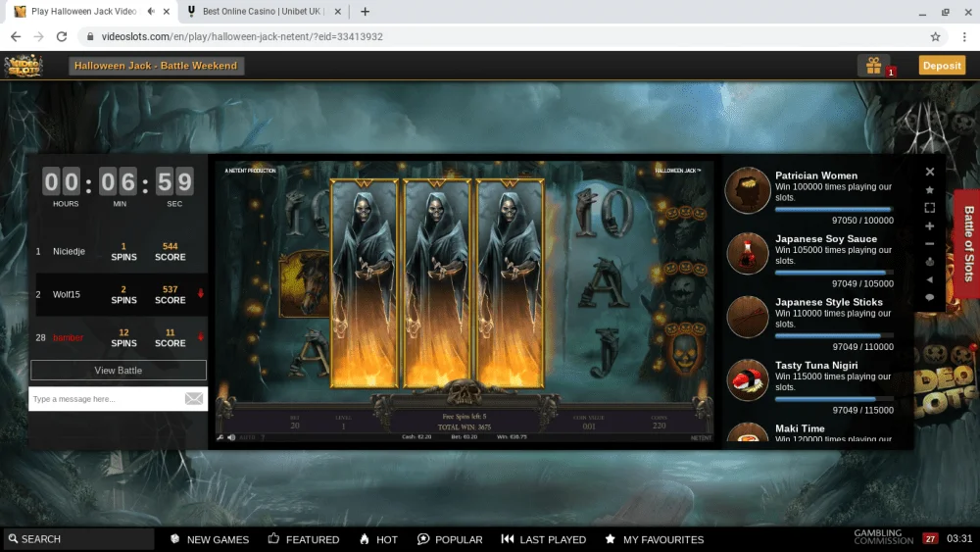Click the bamber red down arrow
Image resolution: width=980 pixels, height=552 pixels.
(x=201, y=337)
